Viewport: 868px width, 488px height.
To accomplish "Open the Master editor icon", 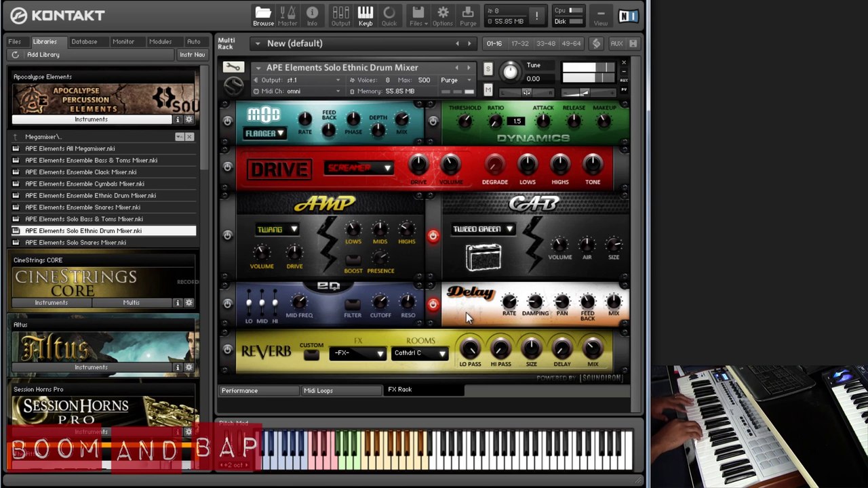I will [x=288, y=16].
